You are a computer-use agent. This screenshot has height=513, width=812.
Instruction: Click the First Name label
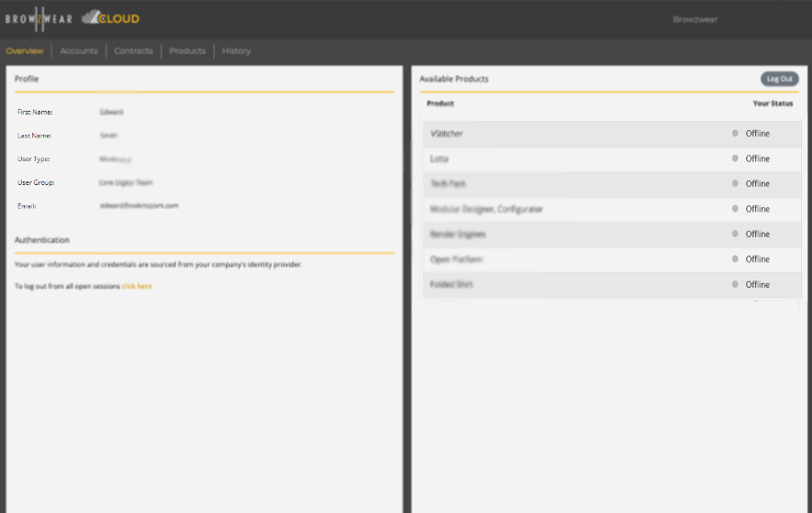point(35,112)
